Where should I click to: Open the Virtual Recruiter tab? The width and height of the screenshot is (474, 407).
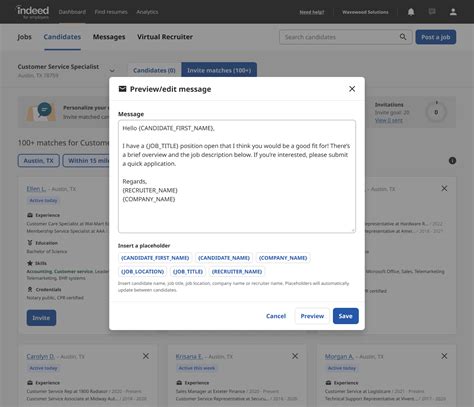(x=165, y=37)
